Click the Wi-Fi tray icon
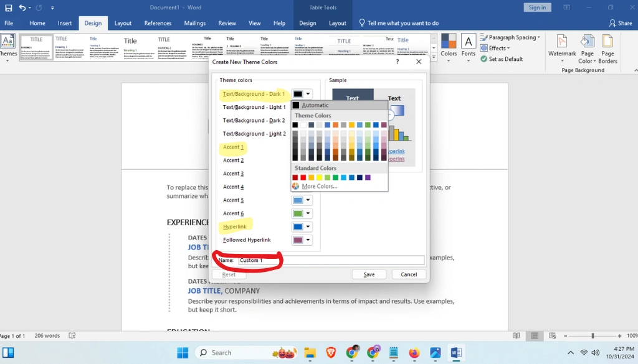 [x=584, y=353]
